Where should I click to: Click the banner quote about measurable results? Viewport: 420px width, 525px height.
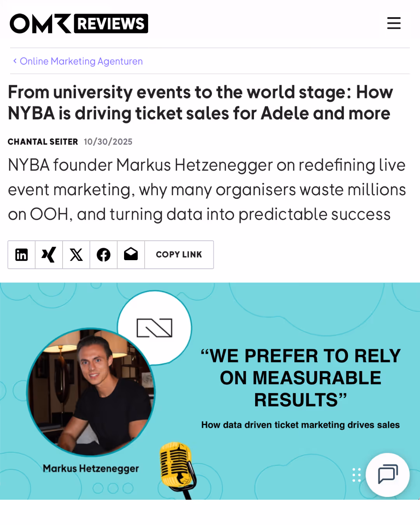pyautogui.click(x=300, y=378)
